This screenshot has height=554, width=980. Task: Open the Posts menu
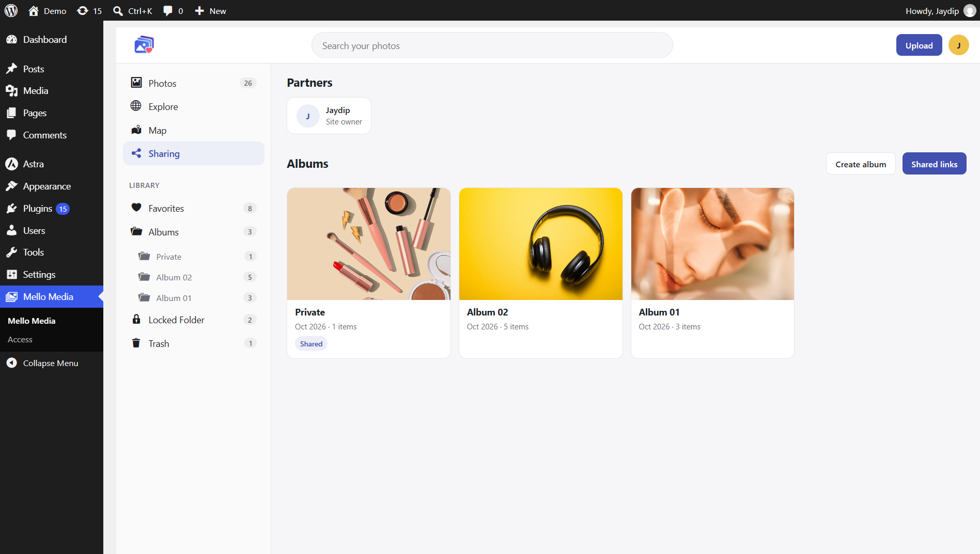coord(52,69)
